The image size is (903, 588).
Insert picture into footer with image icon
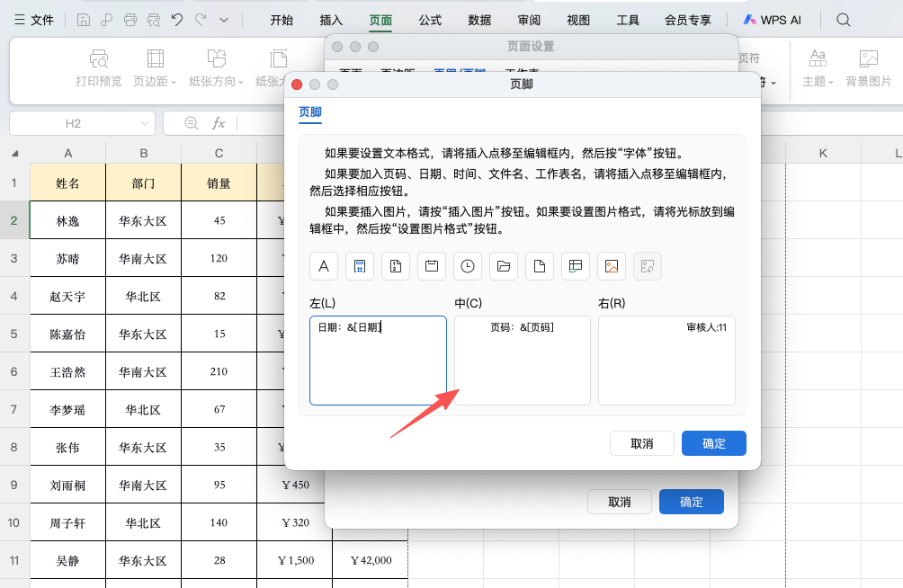click(612, 266)
